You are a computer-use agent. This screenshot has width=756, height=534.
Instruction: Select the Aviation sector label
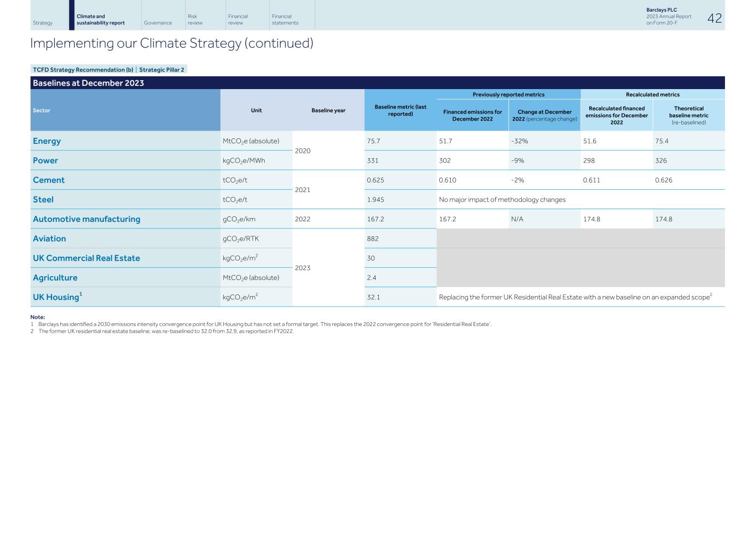[49, 239]
